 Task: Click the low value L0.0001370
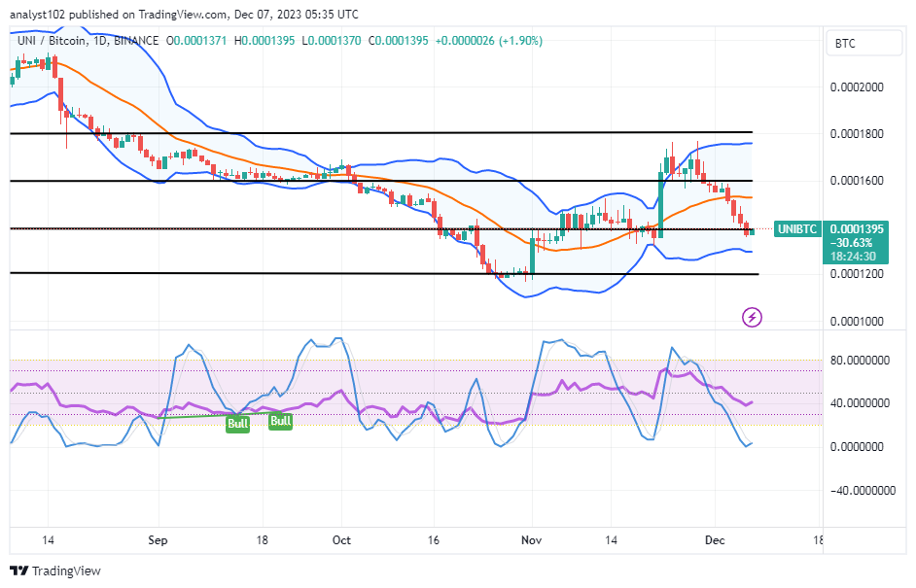click(x=332, y=41)
